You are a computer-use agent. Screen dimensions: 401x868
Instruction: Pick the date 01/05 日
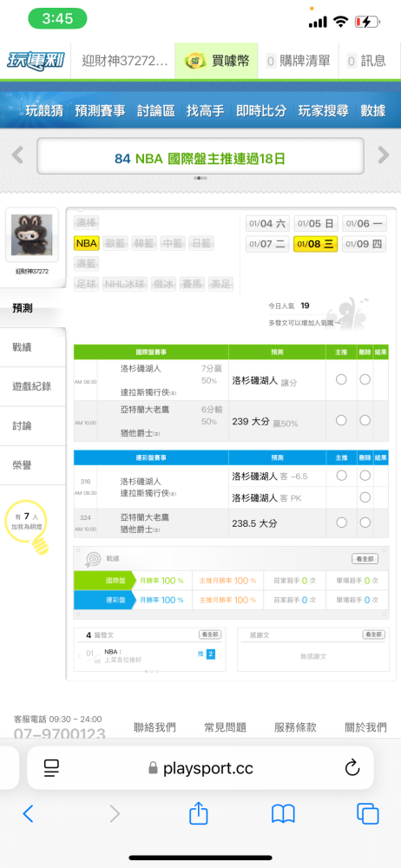(x=316, y=224)
